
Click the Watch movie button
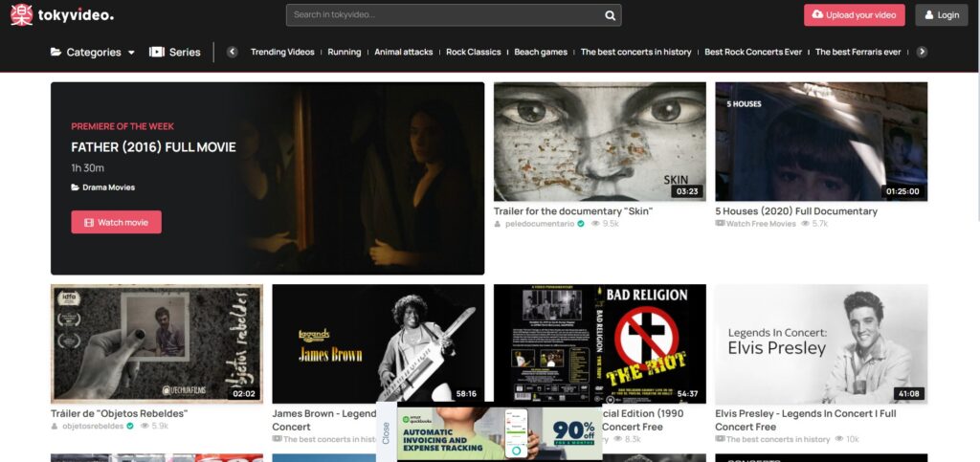click(x=116, y=222)
